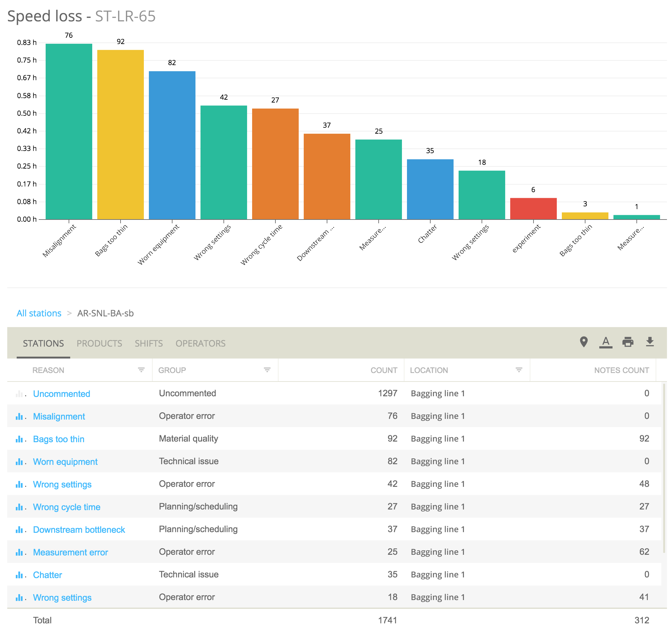Viewport: 672px width, 629px height.
Task: Open the Downstream bottleneck reason link
Action: click(79, 530)
